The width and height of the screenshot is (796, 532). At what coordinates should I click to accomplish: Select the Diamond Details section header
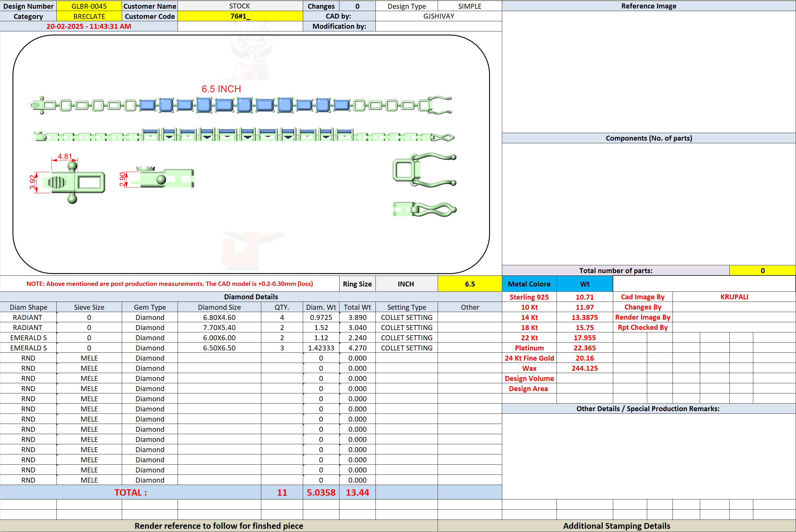251,297
